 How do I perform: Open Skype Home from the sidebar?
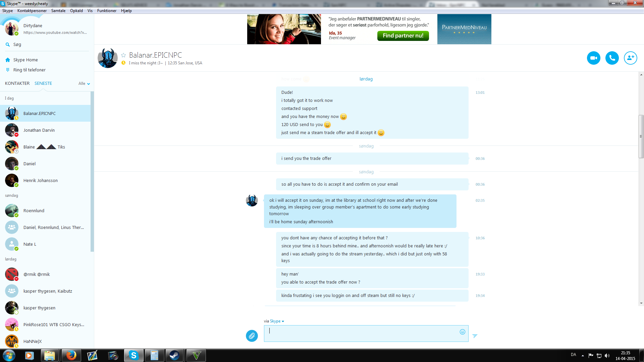pos(25,60)
